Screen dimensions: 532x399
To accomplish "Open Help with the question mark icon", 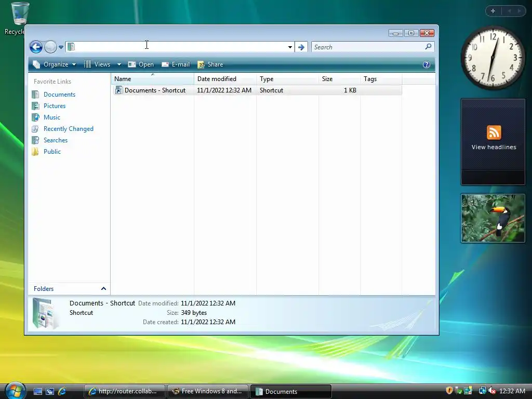I will coord(427,64).
